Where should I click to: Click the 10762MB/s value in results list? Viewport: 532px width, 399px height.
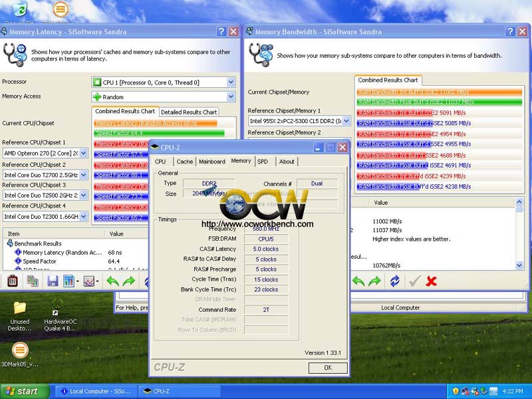[x=386, y=265]
